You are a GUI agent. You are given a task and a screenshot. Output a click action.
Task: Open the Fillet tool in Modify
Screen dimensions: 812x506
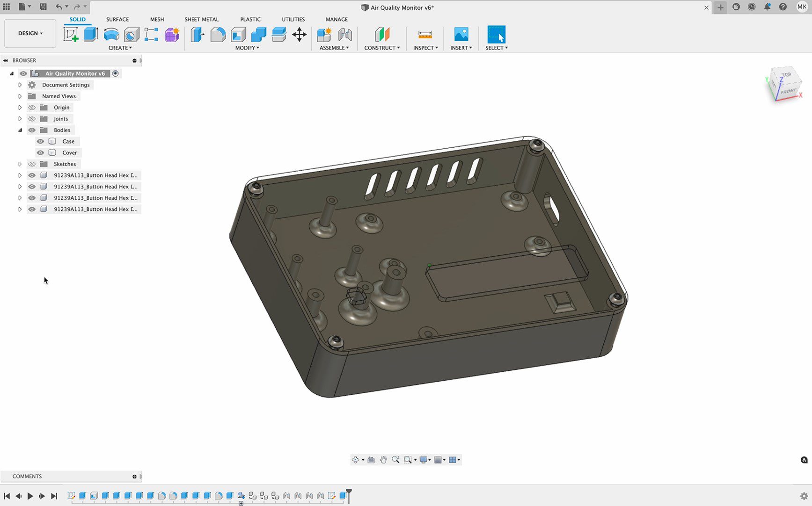click(218, 34)
